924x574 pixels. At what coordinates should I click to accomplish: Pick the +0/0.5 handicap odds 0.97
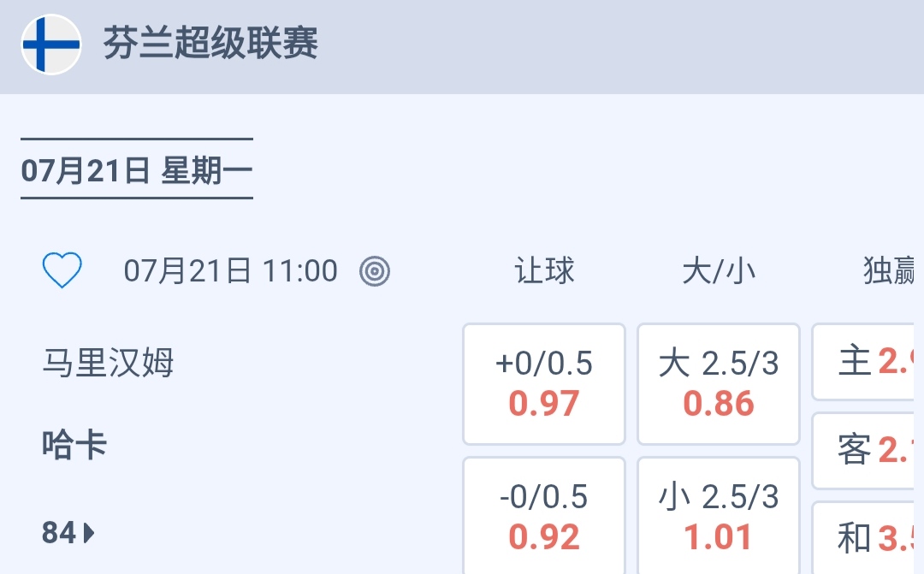pyautogui.click(x=544, y=384)
